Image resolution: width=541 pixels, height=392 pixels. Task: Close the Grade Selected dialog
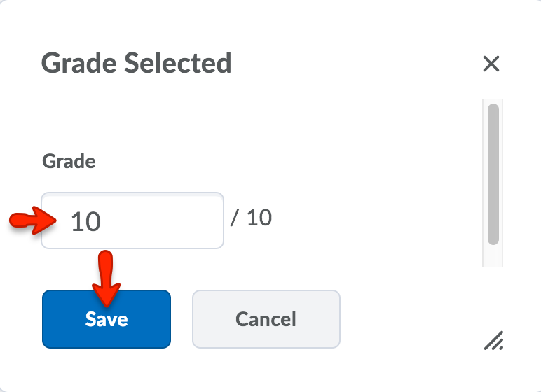point(491,64)
